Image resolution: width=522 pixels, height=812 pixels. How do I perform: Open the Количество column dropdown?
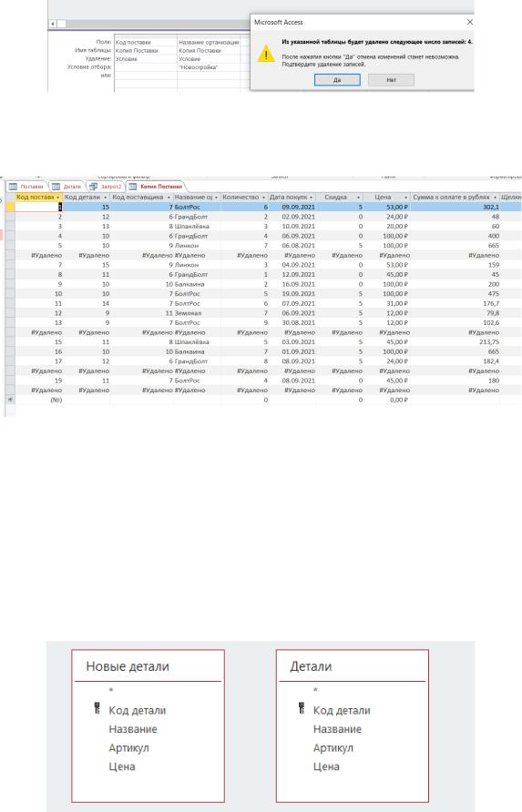point(263,198)
